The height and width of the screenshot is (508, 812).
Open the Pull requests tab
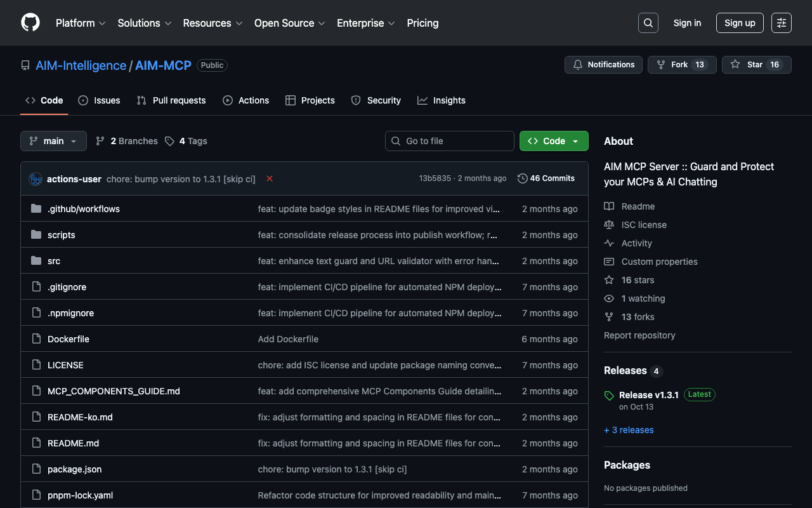click(171, 100)
